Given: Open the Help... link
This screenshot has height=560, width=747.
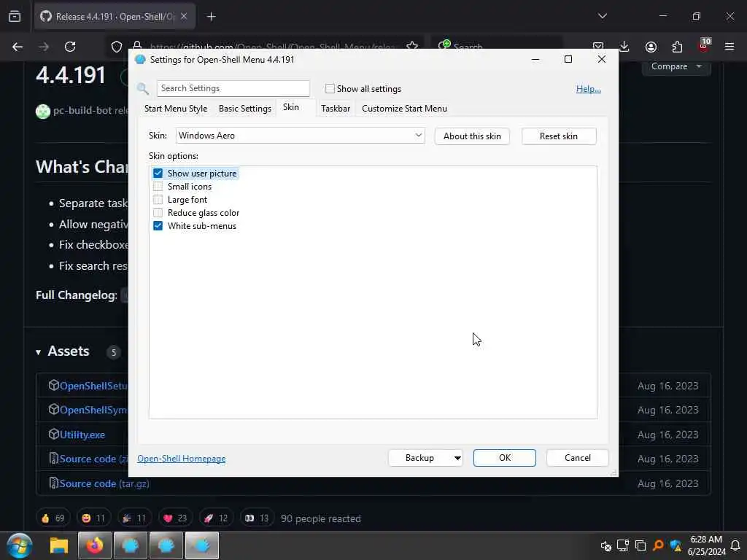Looking at the screenshot, I should coord(589,89).
